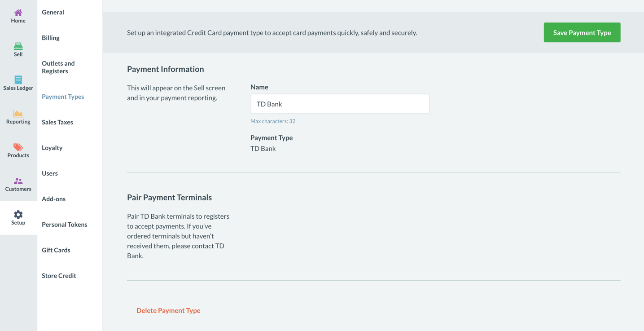Screen dimensions: 644x331
Task: Go to Home via house icon
Action: pyautogui.click(x=18, y=13)
